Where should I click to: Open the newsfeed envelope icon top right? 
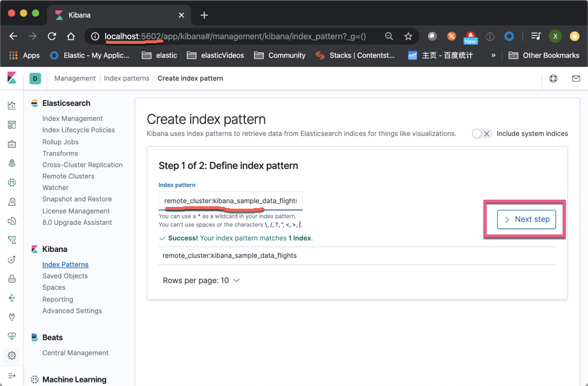click(x=575, y=78)
